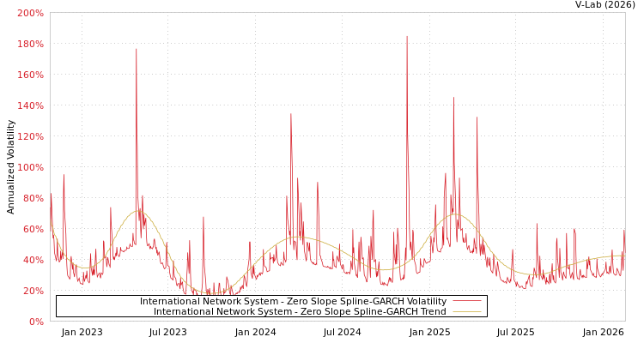The height and width of the screenshot is (343, 644).
Task: Click the Jan 2023 x-axis label
Action: 82,332
